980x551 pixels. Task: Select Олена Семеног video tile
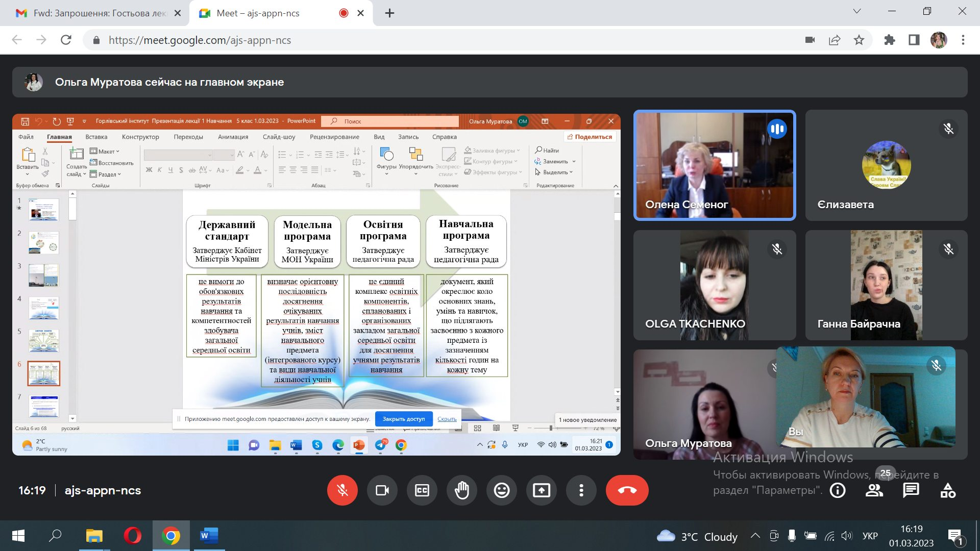(714, 165)
